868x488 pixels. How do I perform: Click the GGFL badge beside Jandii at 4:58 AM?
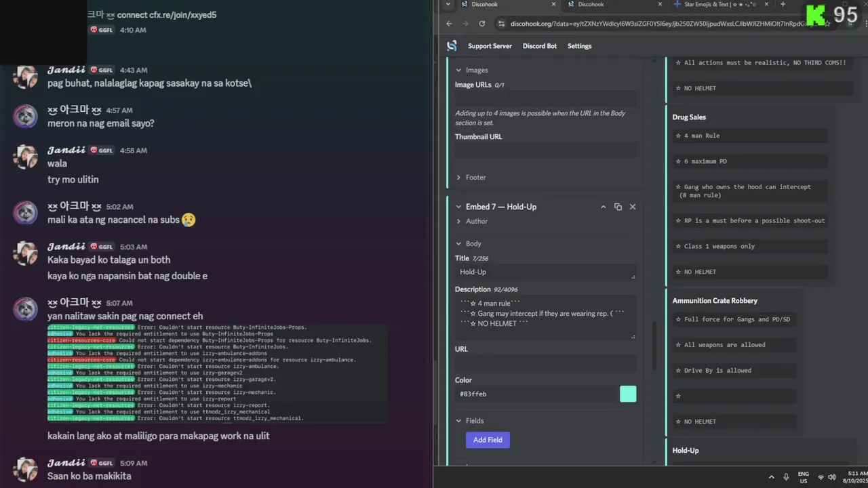click(x=102, y=150)
